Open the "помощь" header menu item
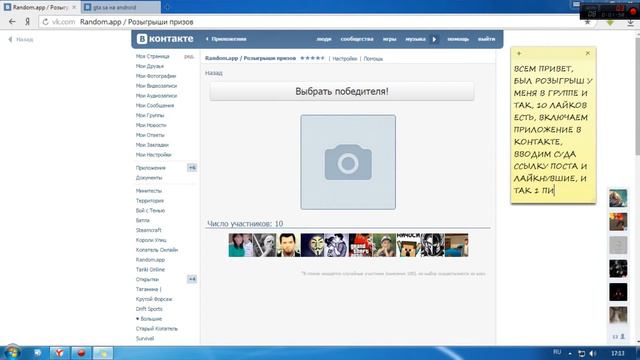640x360 pixels. pos(458,39)
